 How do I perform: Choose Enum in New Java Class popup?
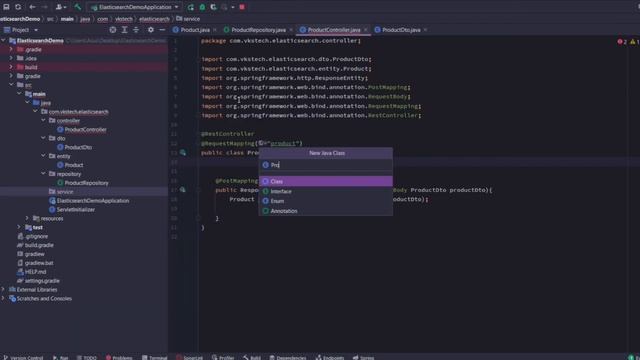pos(326,201)
